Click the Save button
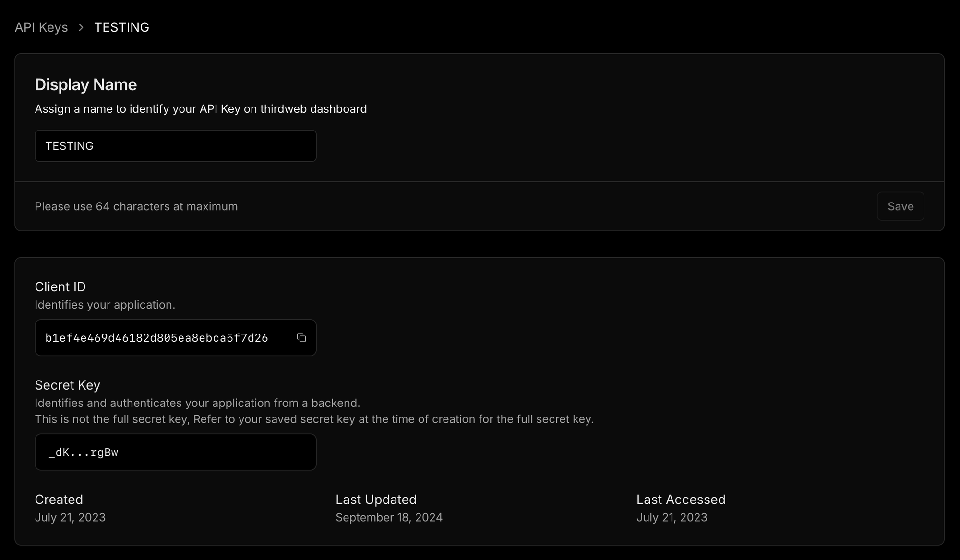This screenshot has width=960, height=560. pyautogui.click(x=900, y=206)
